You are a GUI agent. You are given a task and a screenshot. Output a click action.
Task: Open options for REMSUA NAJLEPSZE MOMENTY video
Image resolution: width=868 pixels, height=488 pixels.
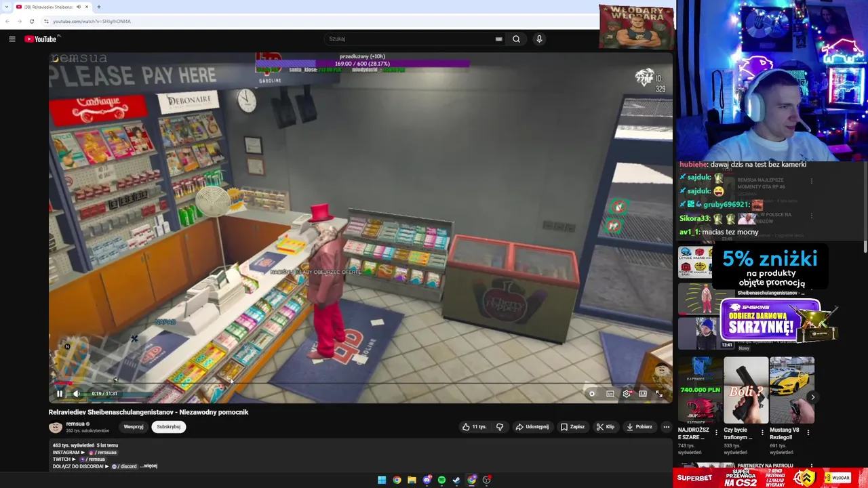(812, 182)
